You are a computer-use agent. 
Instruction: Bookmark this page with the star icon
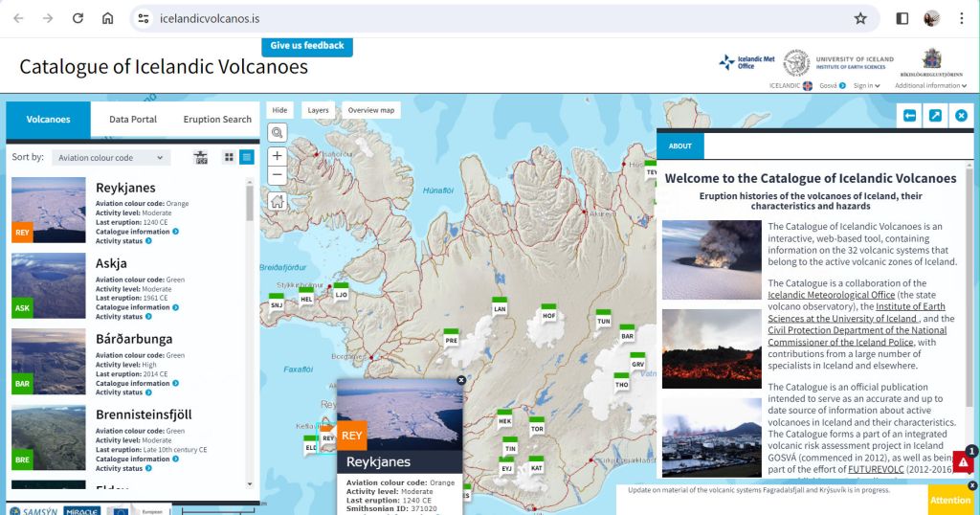[860, 18]
